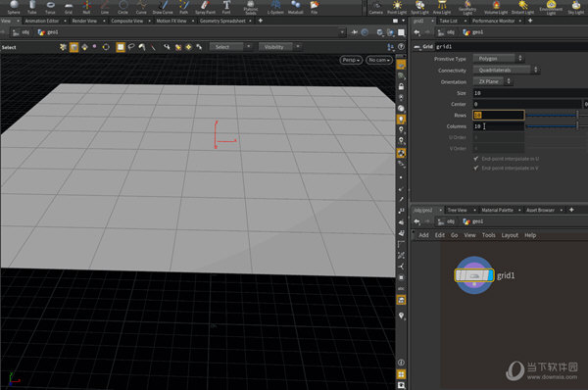Open the Tree View tab

click(457, 210)
